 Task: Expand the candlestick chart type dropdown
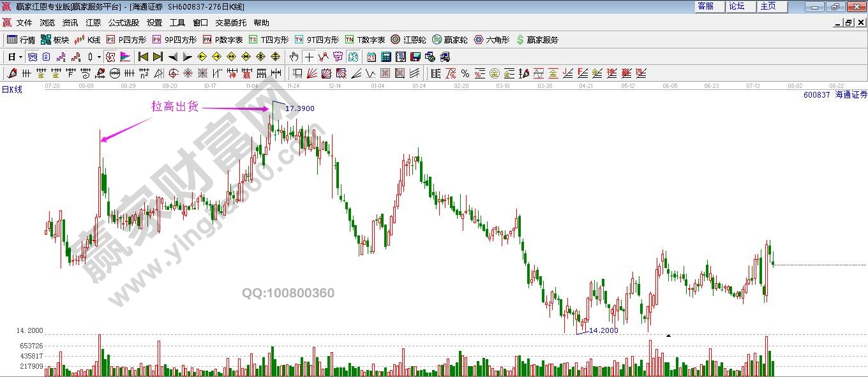tap(99, 57)
